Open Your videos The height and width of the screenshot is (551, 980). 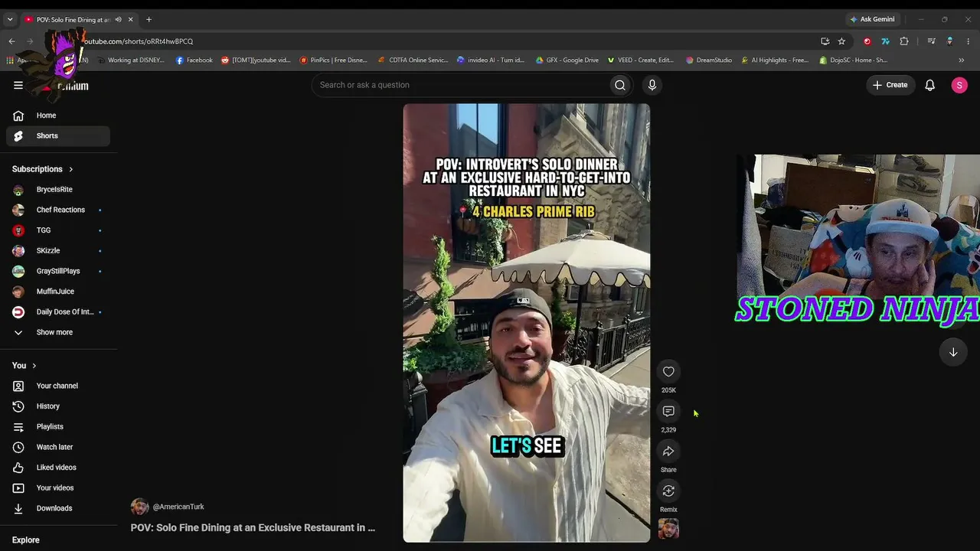pyautogui.click(x=58, y=487)
